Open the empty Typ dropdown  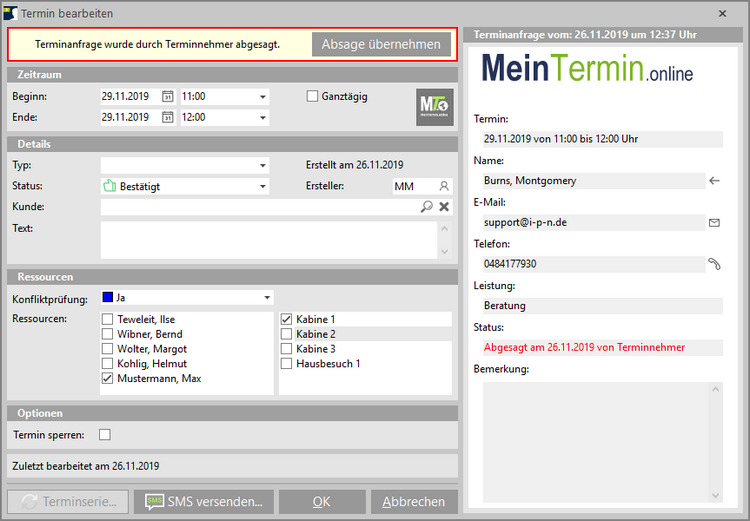(x=262, y=165)
